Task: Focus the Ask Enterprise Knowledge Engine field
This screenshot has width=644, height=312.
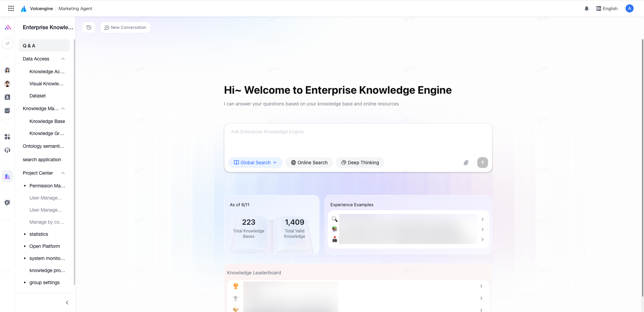Action: (x=358, y=139)
